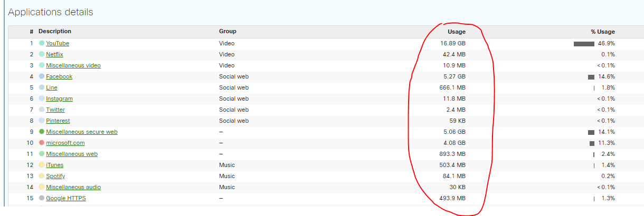Screen dimensions: 644x216
Task: Open the Twitter application link
Action: click(x=55, y=110)
